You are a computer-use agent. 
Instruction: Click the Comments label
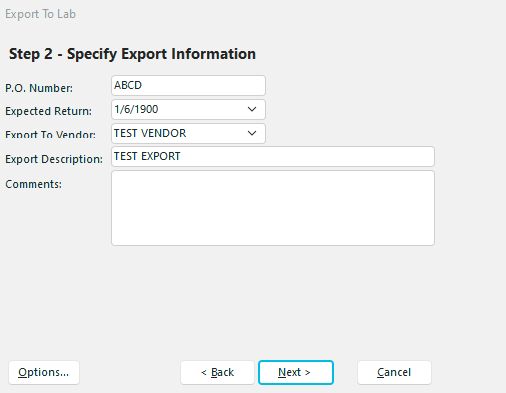[33, 184]
